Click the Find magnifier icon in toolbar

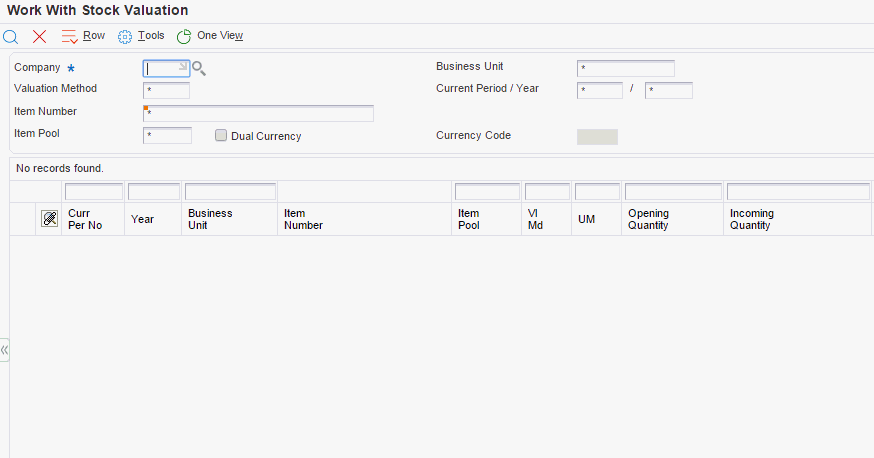click(11, 36)
